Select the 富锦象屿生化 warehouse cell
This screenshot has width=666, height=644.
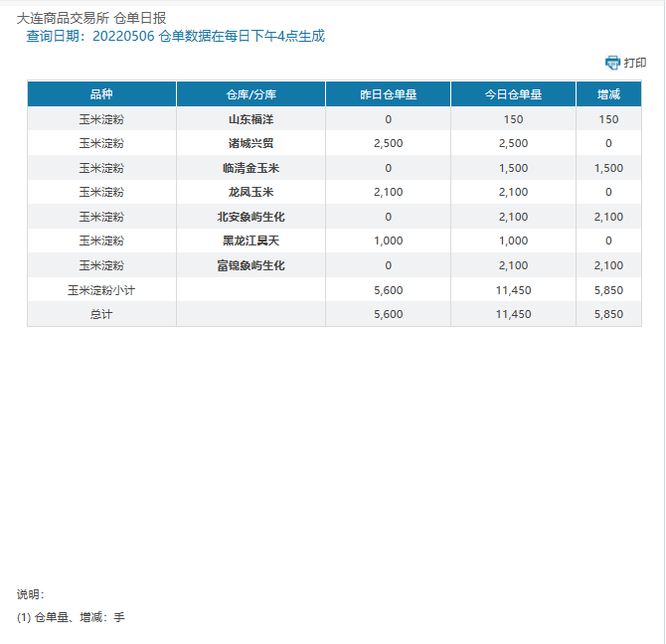[250, 265]
